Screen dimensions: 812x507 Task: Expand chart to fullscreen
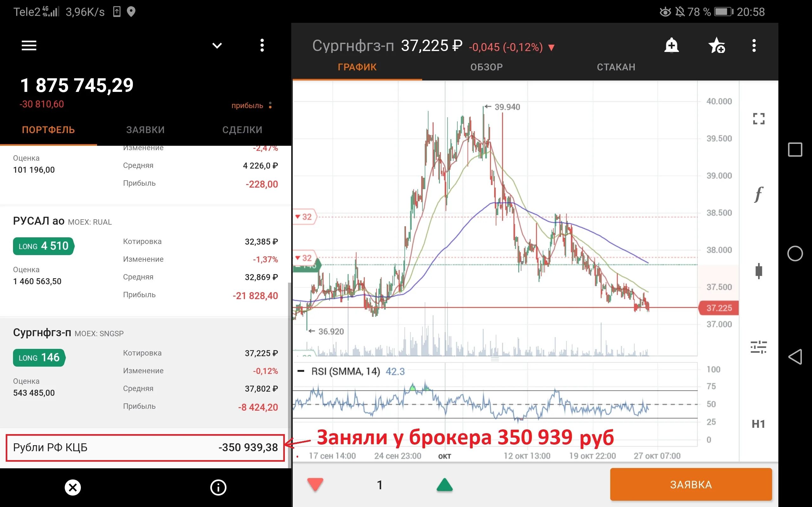[759, 119]
